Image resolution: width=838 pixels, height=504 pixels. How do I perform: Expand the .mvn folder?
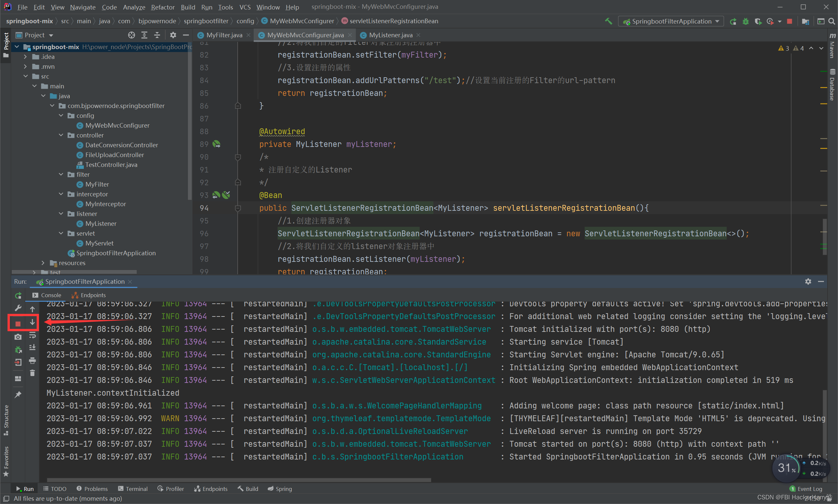click(x=26, y=66)
